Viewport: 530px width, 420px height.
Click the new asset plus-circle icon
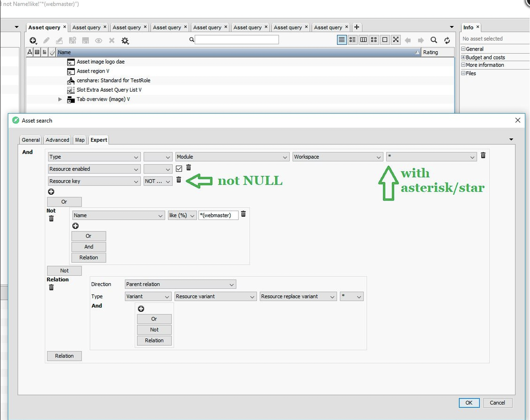(x=33, y=41)
